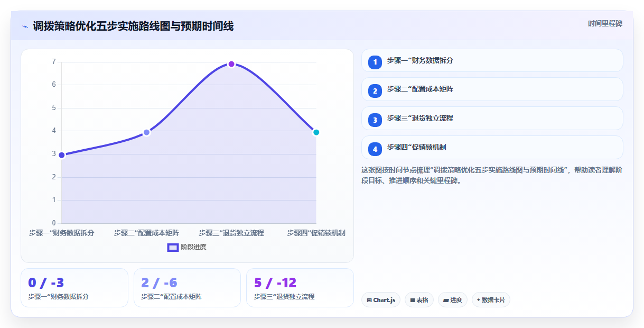Screen dimensions: 644x328
Task: Click the roadmap title text
Action: click(133, 26)
